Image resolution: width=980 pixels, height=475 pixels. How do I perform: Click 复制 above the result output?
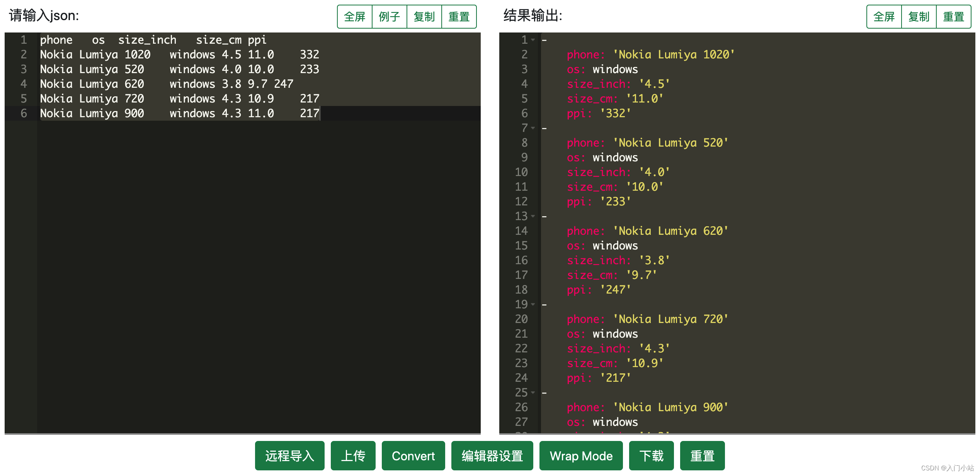(919, 16)
